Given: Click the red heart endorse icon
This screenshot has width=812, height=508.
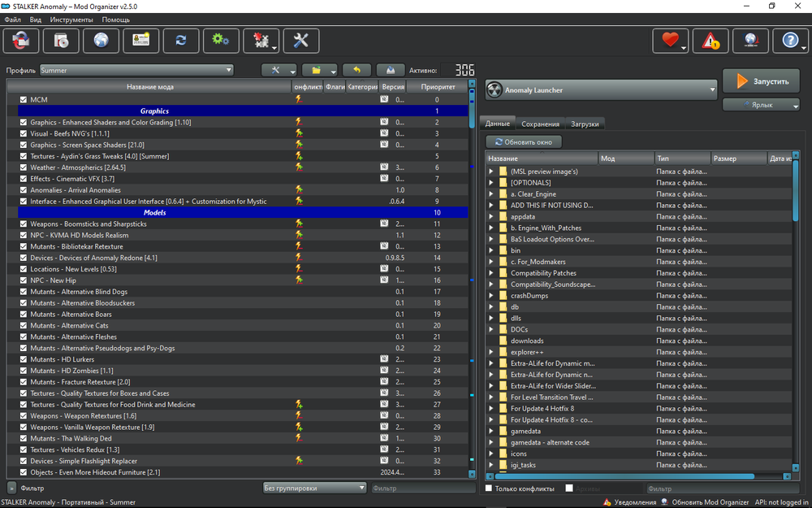Looking at the screenshot, I should pos(670,40).
